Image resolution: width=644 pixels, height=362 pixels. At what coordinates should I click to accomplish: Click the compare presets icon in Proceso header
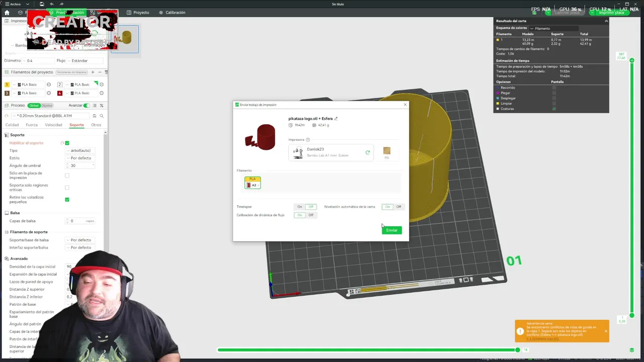coord(102,106)
